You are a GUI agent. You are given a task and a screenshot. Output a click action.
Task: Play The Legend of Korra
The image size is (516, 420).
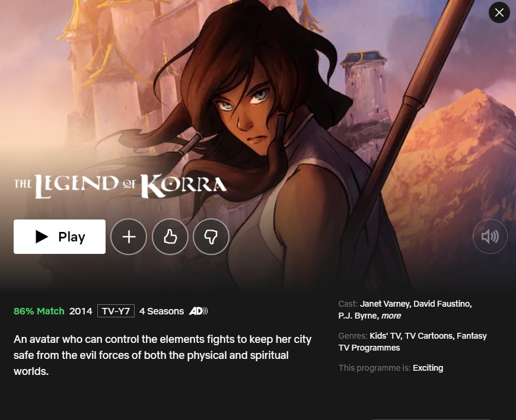pos(59,237)
